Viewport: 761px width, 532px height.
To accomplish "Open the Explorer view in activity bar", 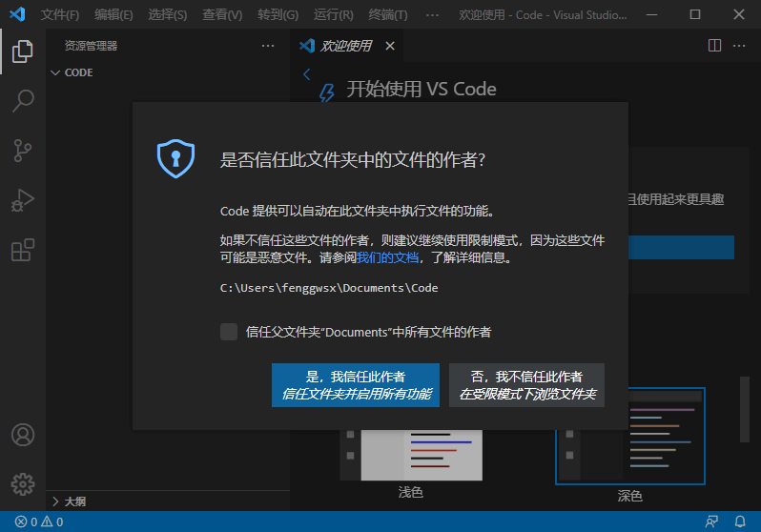I will tap(23, 51).
